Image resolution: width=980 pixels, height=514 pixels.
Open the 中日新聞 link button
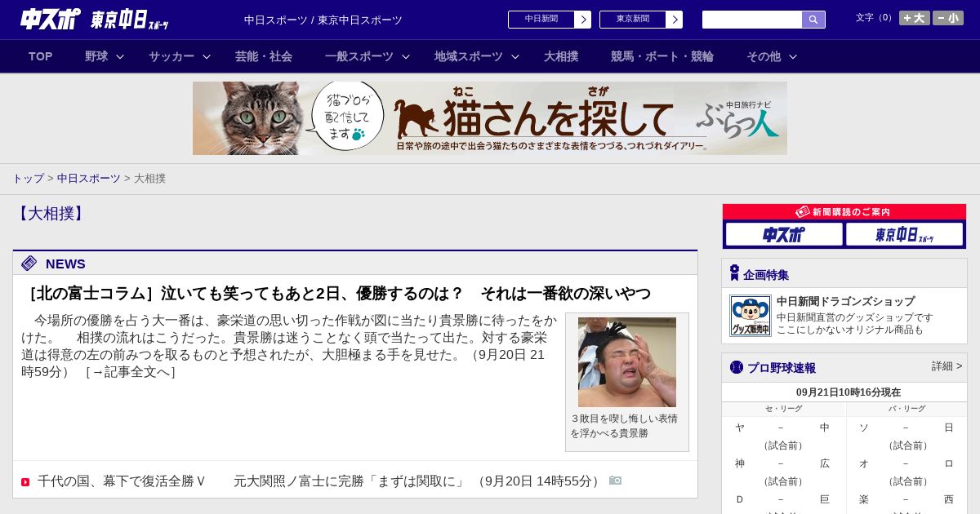(x=550, y=20)
